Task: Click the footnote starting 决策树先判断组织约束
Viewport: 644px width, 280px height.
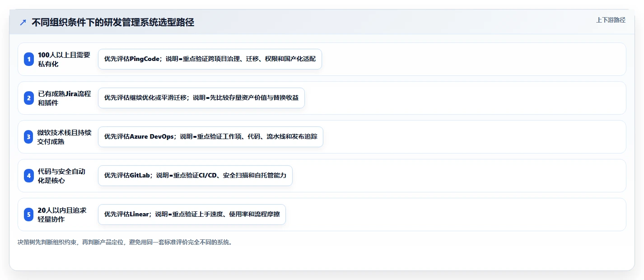Action: pos(125,242)
